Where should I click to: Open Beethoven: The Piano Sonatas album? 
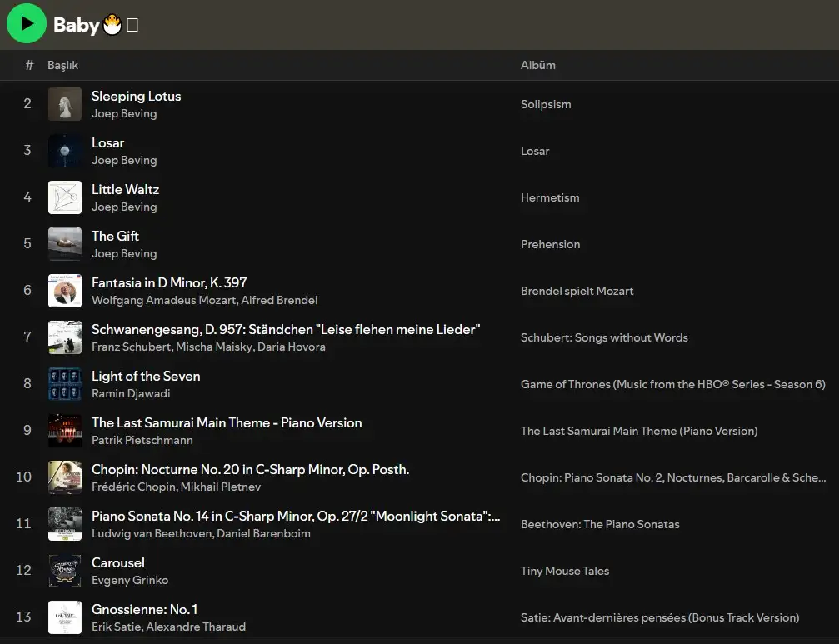[x=600, y=524]
